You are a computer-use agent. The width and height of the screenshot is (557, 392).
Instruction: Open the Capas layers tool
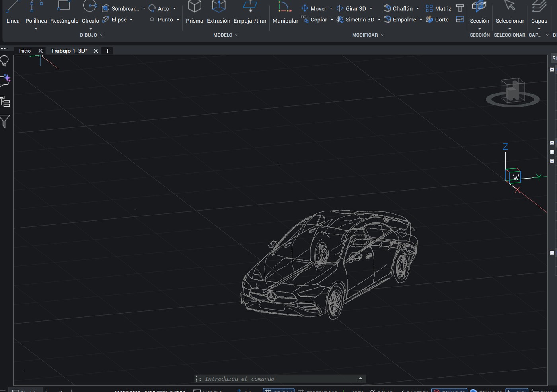click(539, 12)
